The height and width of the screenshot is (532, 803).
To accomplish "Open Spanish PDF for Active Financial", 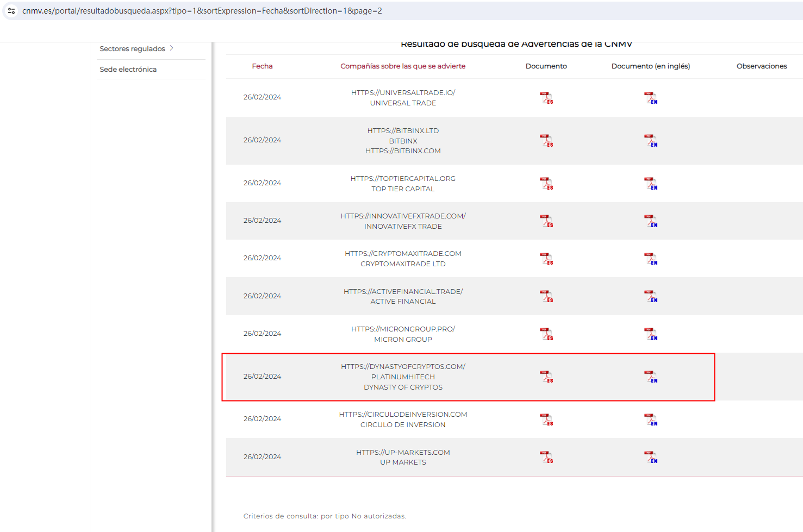I will (x=546, y=296).
